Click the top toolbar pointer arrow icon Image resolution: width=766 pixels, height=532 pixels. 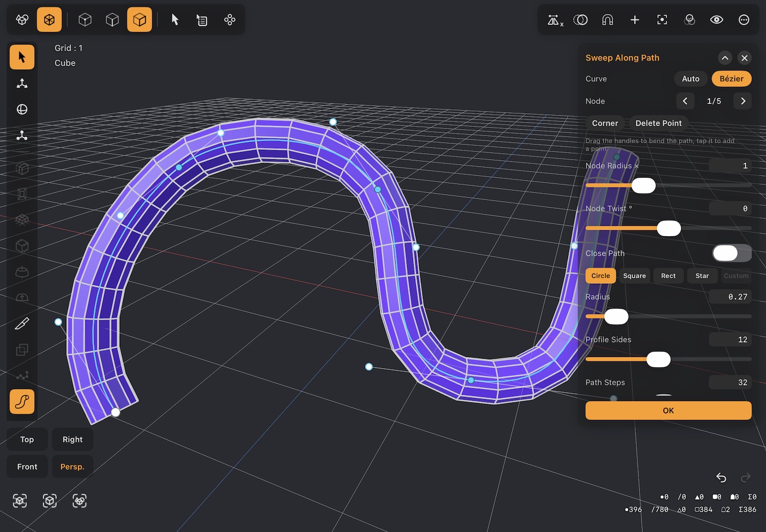175,20
